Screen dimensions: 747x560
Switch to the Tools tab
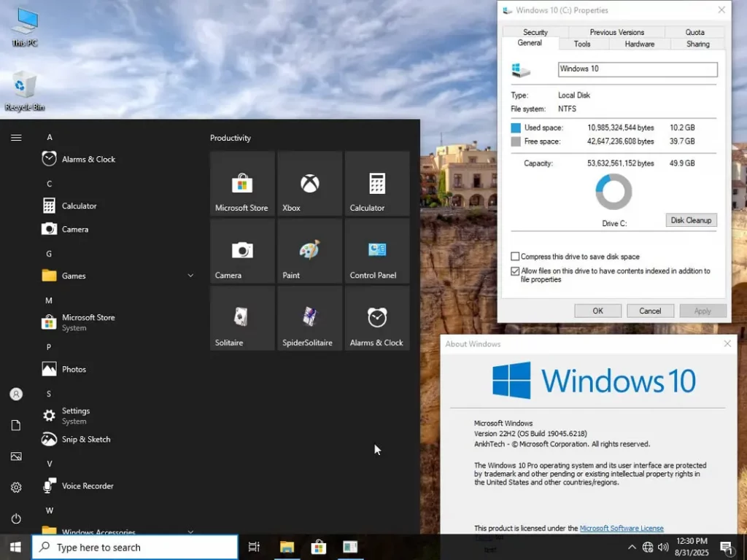(x=582, y=44)
